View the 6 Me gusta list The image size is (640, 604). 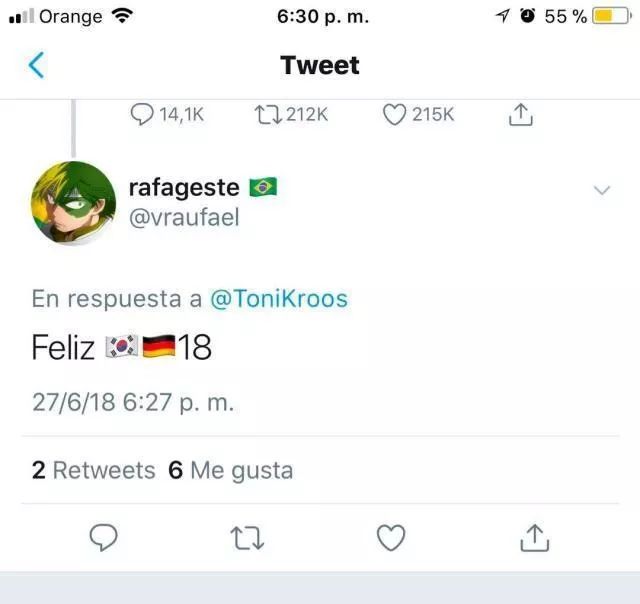point(230,470)
